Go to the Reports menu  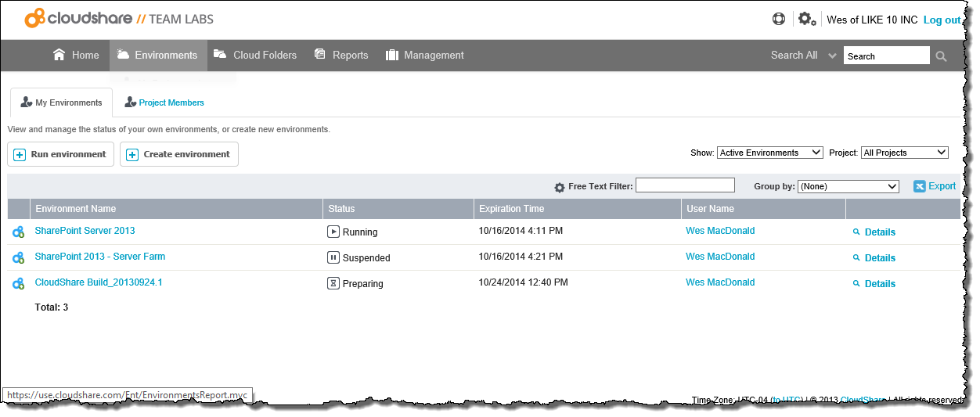[340, 55]
